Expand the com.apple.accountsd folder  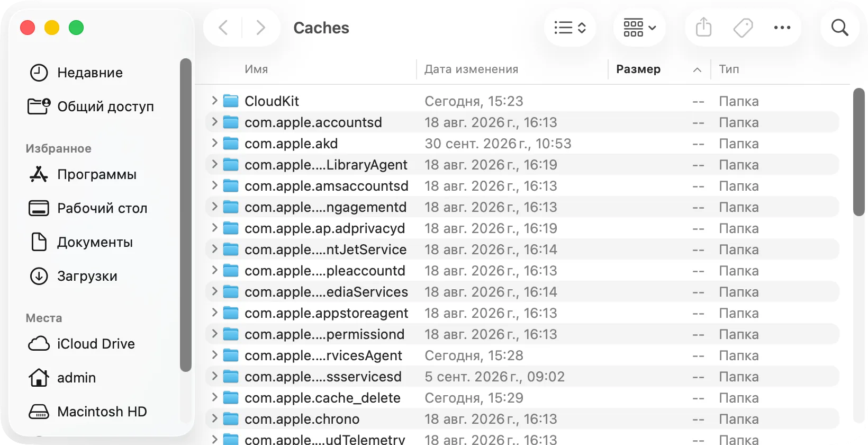pyautogui.click(x=214, y=122)
